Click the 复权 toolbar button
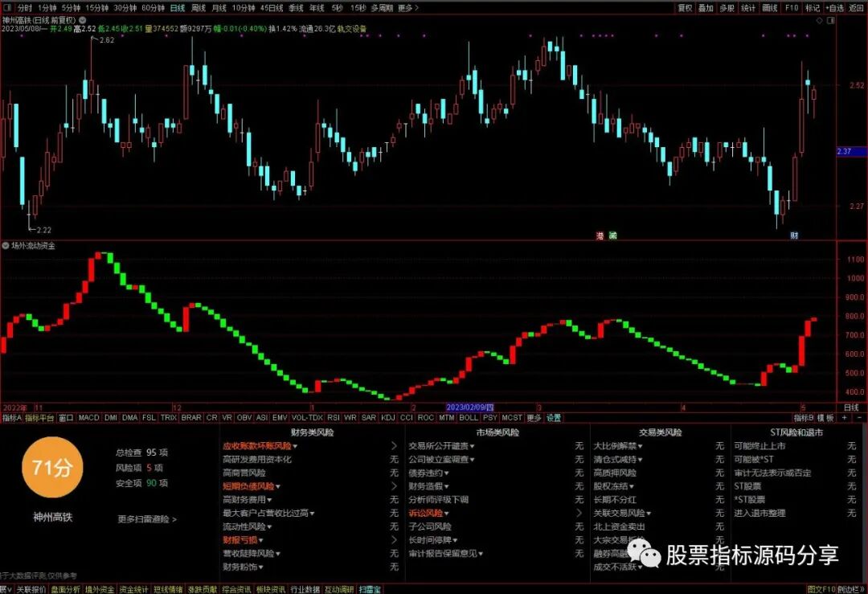Image resolution: width=868 pixels, height=594 pixels. [x=685, y=8]
